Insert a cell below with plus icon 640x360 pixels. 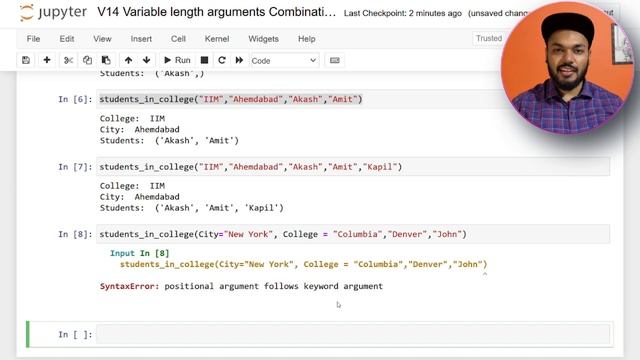(47, 60)
